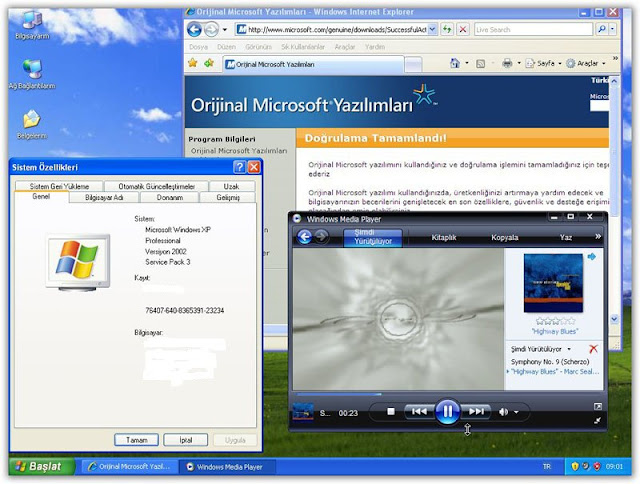Skip to next track in Media Player
The height and width of the screenshot is (484, 640).
click(476, 411)
